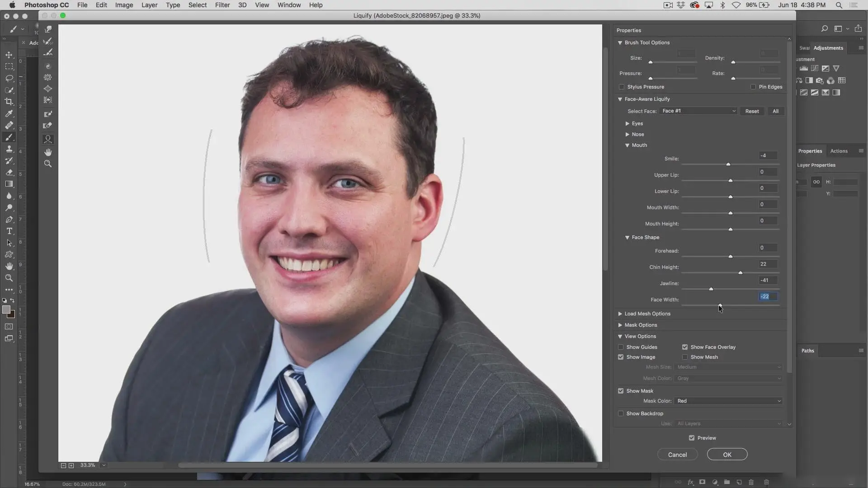The image size is (868, 488).
Task: Expand the Nose section
Action: click(x=627, y=134)
